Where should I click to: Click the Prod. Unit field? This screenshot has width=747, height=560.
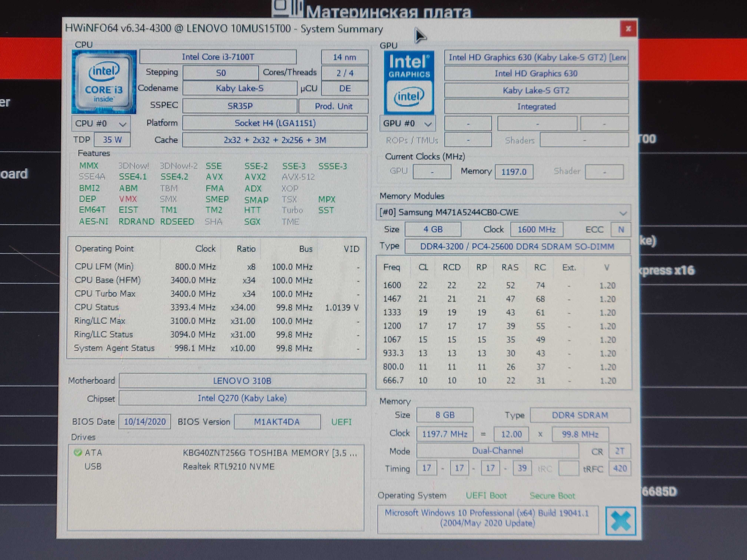[x=334, y=106]
